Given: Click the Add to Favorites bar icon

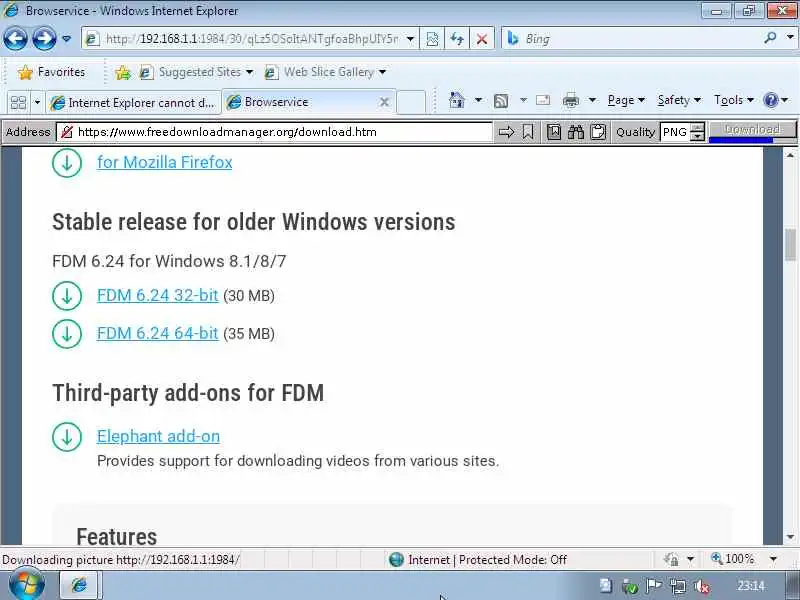Looking at the screenshot, I should (123, 72).
